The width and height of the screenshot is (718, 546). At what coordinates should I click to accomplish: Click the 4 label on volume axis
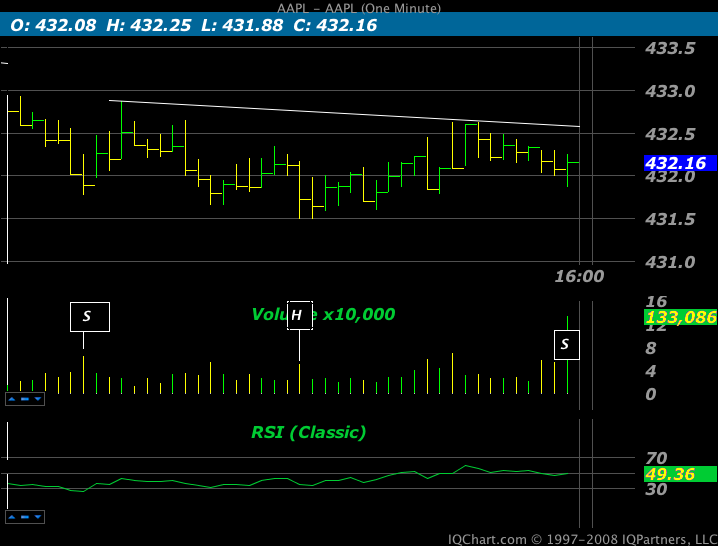point(651,371)
